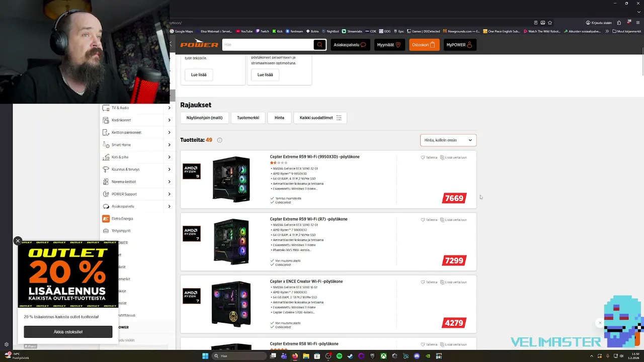Click the Cepter x ENCE Creator PC image
The image size is (644, 362).
click(x=231, y=304)
